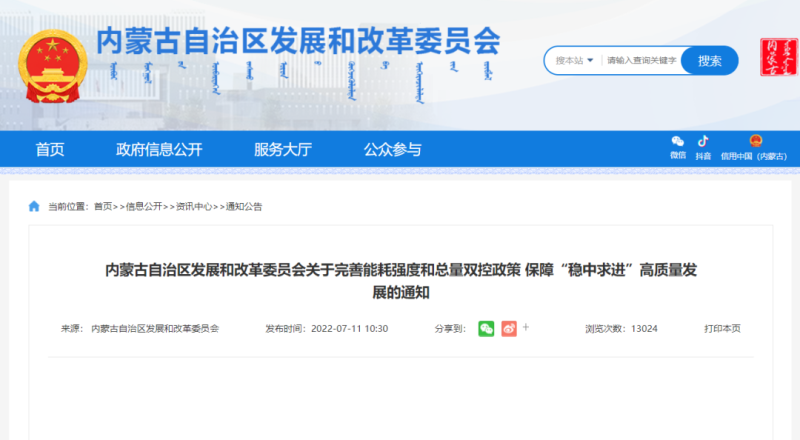Open 信息公开 breadcrumb link

coord(144,207)
